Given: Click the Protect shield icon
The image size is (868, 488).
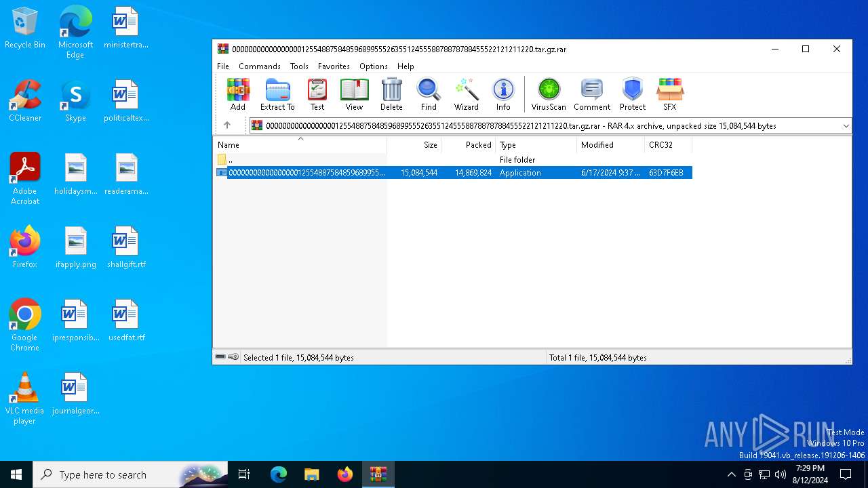Looking at the screenshot, I should click(633, 94).
